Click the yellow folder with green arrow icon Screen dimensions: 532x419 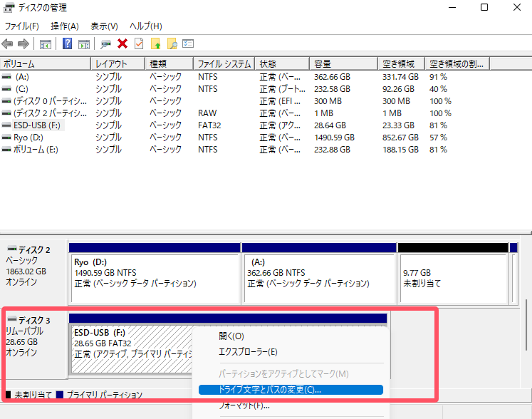click(x=155, y=44)
